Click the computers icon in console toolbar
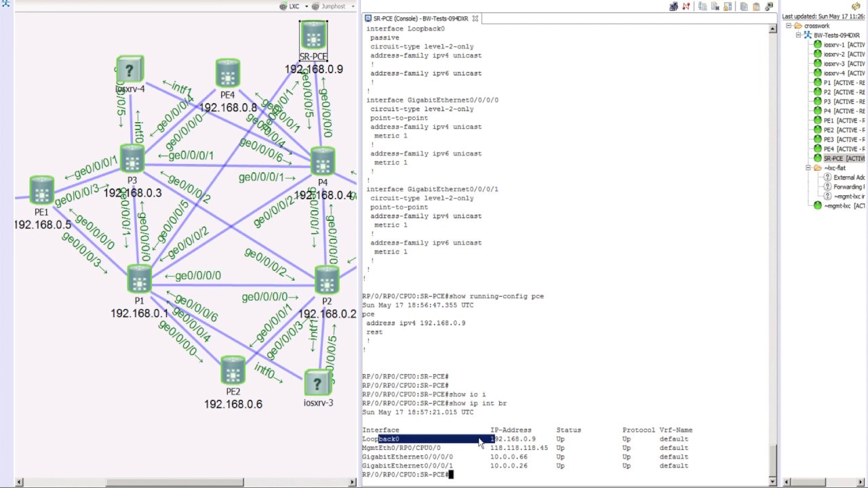 click(673, 7)
